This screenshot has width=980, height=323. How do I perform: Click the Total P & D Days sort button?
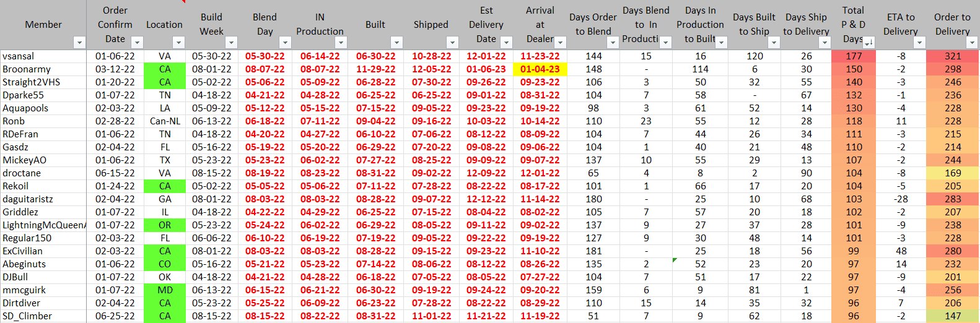click(868, 43)
